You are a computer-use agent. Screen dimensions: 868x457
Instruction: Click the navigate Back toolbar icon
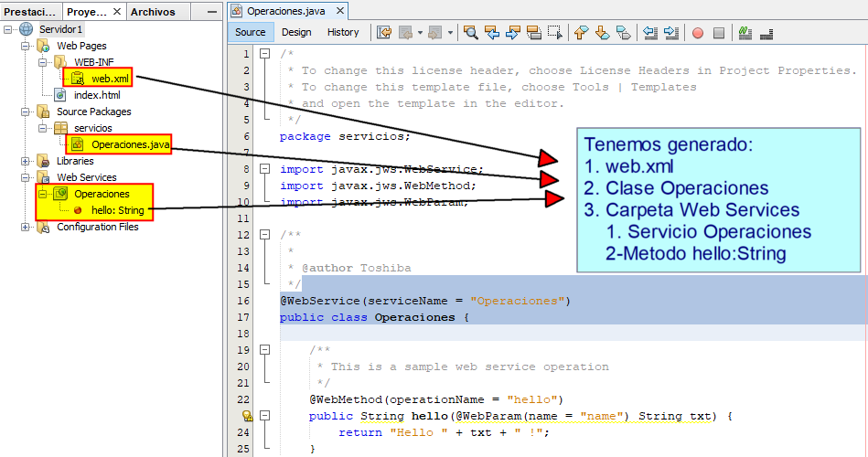pos(406,33)
